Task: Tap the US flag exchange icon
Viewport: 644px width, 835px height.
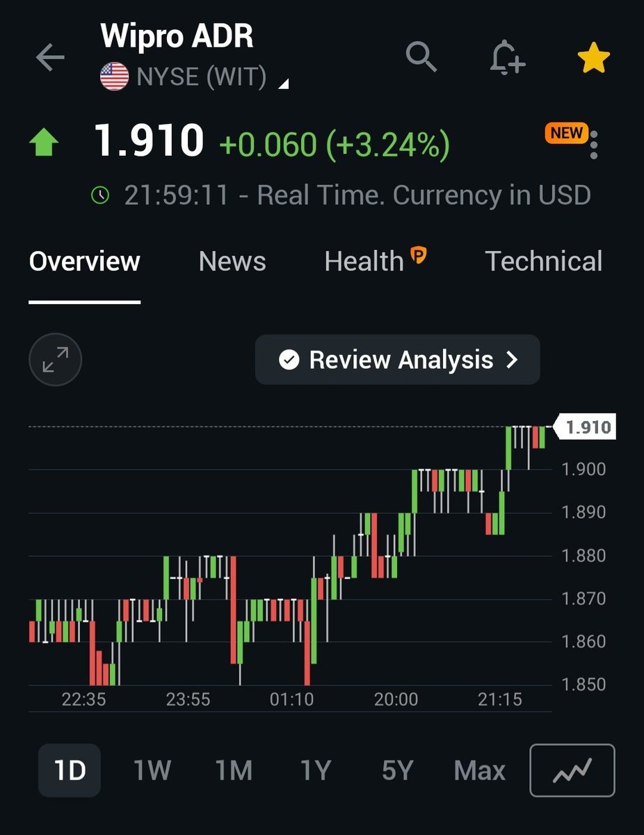Action: pos(114,77)
